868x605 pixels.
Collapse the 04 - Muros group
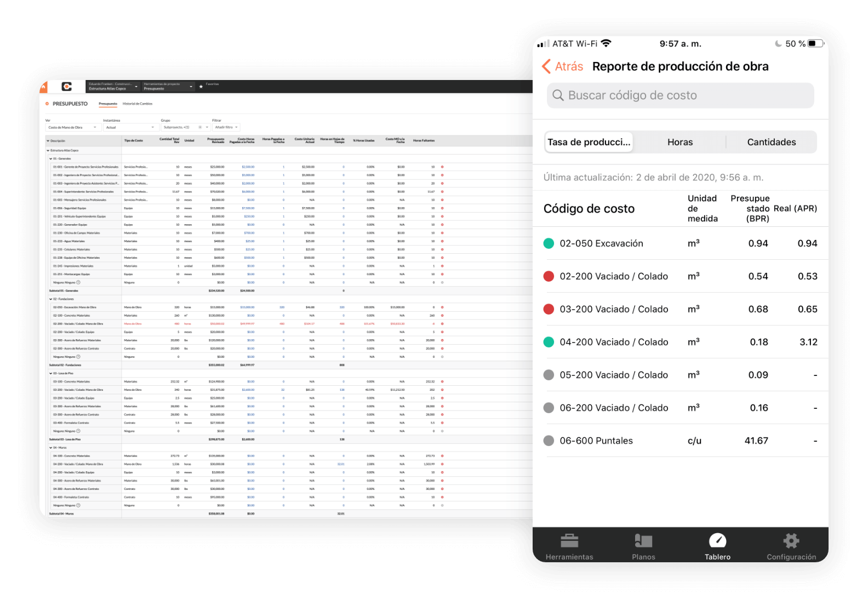pos(50,447)
